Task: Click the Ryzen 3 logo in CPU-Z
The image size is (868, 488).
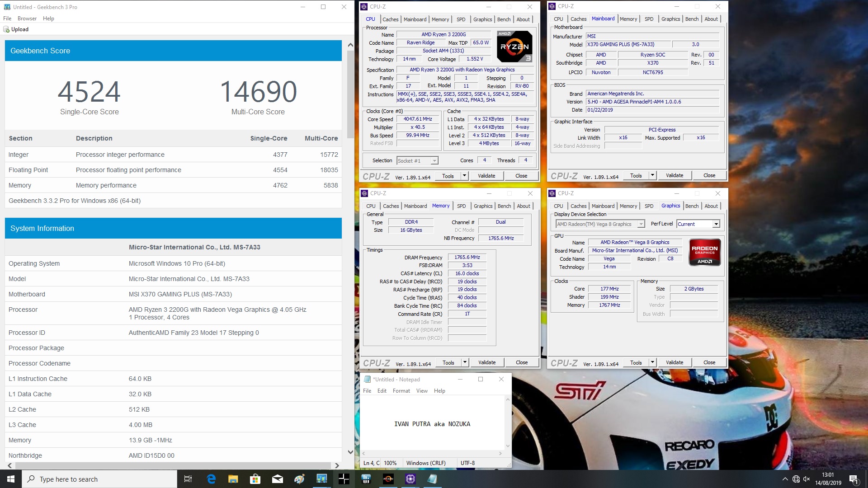Action: (514, 46)
